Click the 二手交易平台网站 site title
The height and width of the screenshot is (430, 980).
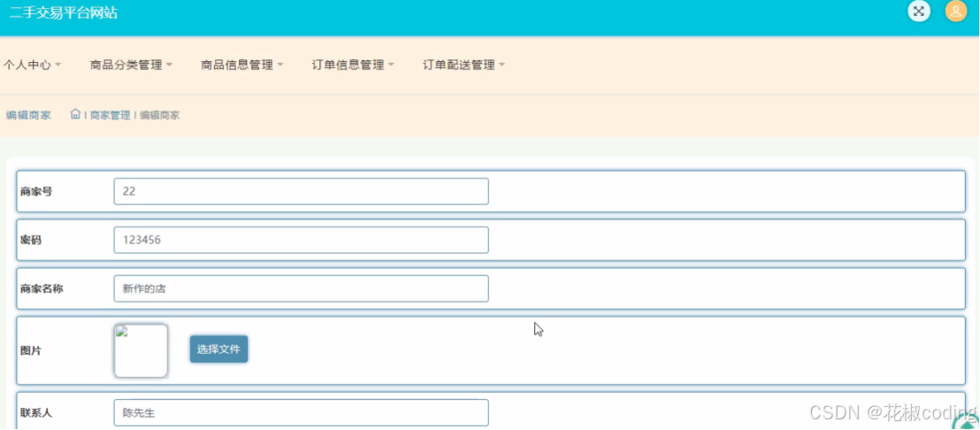click(x=63, y=12)
